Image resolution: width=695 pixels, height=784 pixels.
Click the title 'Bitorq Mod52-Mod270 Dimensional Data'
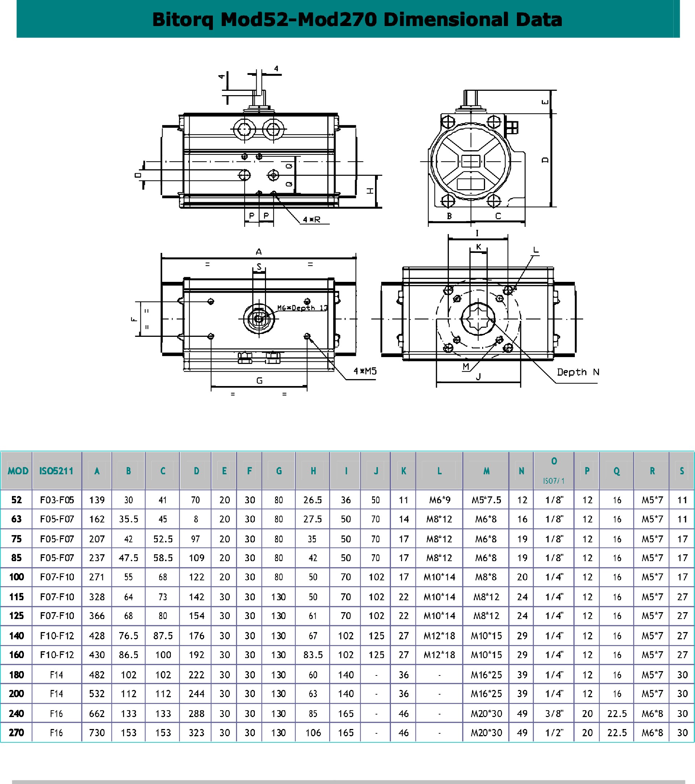[357, 20]
